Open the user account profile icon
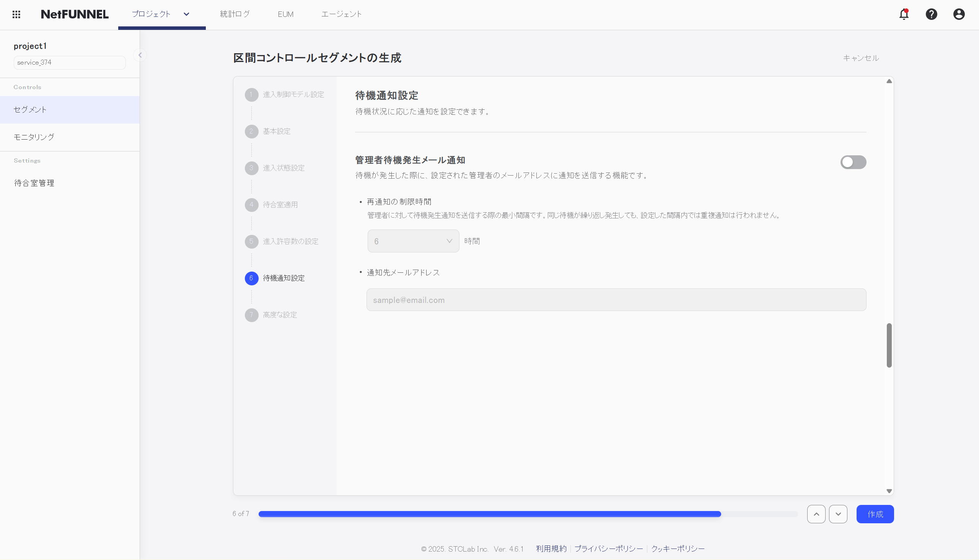Screen dimensions: 979x560 pyautogui.click(x=959, y=14)
